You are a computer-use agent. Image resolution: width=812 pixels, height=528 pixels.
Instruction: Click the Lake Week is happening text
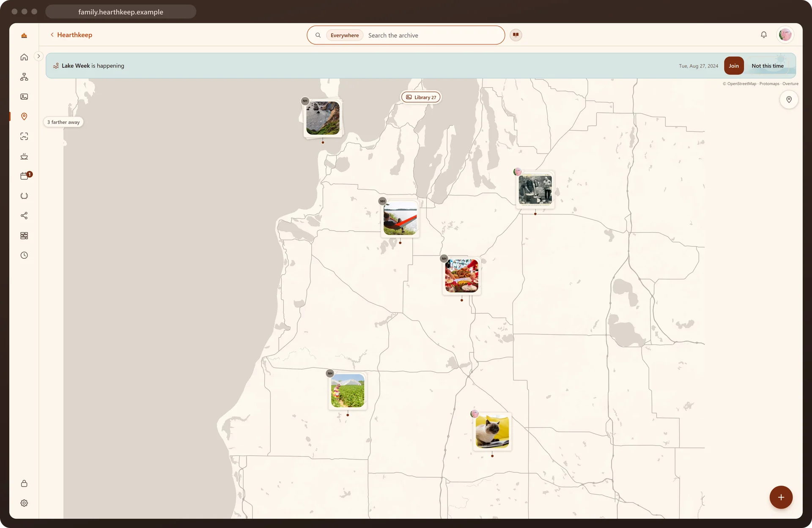(93, 66)
